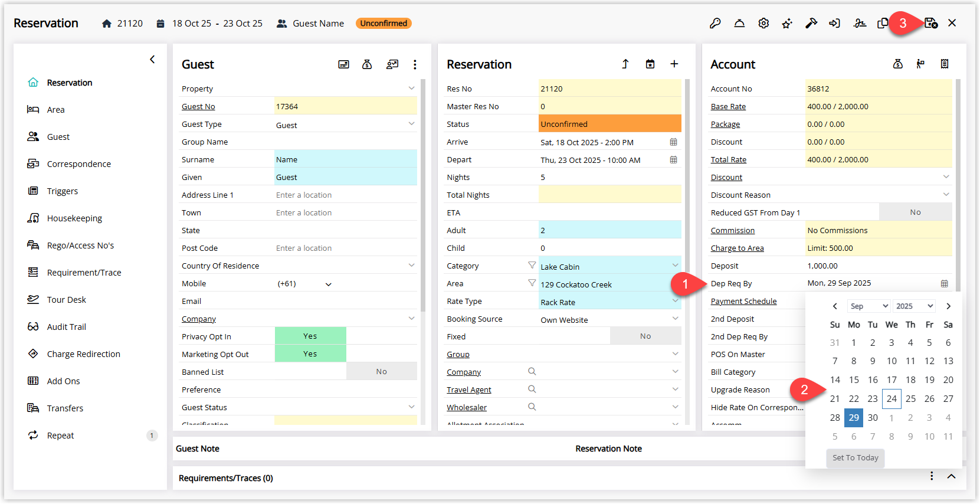Expand the Discount Reason dropdown
Image resolution: width=980 pixels, height=504 pixels.
[x=946, y=194]
